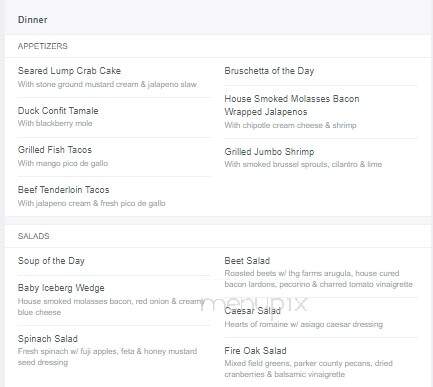This screenshot has height=387, width=433.
Task: Choose House Smoked Molasses Bacon Wrapped Jalapenos
Action: (x=292, y=105)
